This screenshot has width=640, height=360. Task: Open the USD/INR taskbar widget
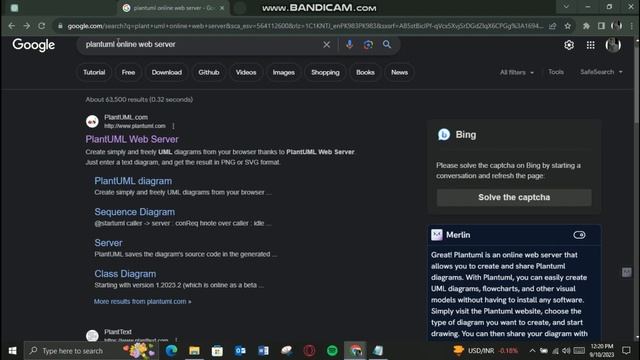tap(486, 351)
